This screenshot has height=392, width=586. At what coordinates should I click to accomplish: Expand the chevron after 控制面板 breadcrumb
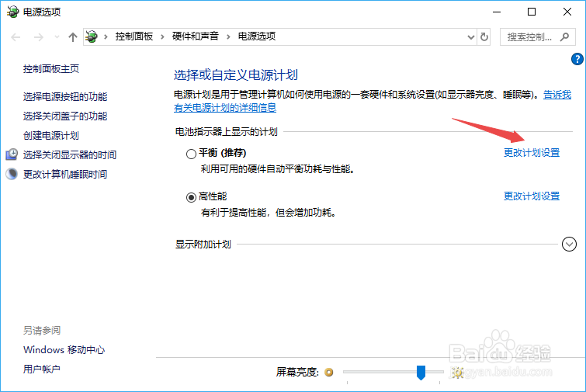[x=162, y=36]
